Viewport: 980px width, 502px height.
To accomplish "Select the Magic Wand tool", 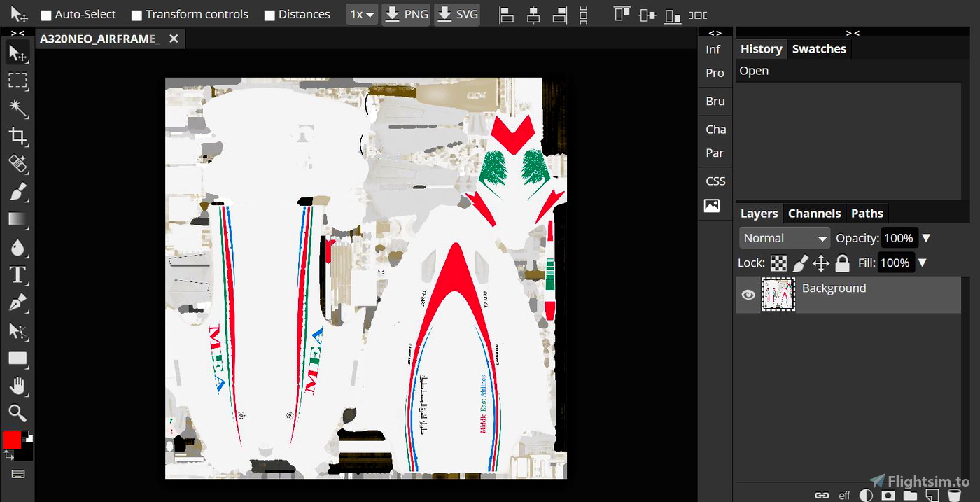I will pyautogui.click(x=18, y=108).
